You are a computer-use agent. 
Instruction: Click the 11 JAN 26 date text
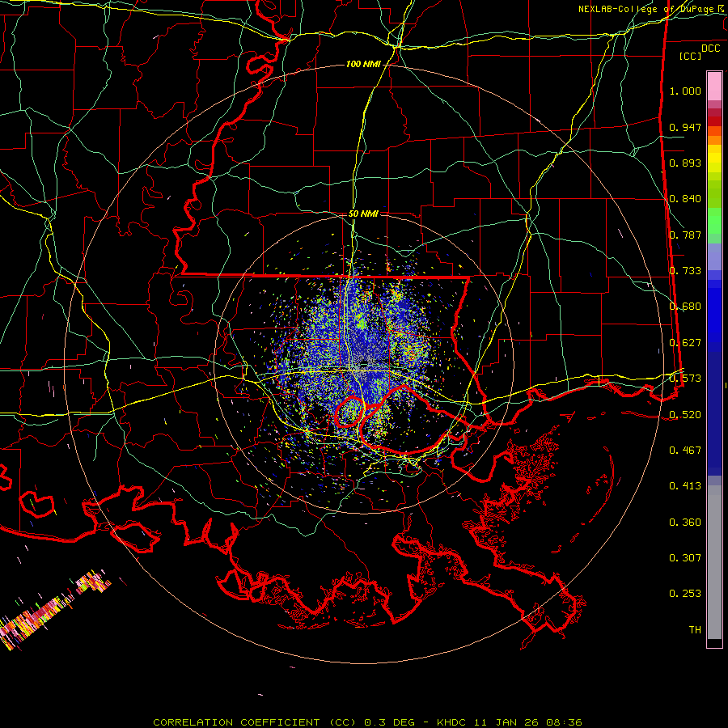coord(506,722)
